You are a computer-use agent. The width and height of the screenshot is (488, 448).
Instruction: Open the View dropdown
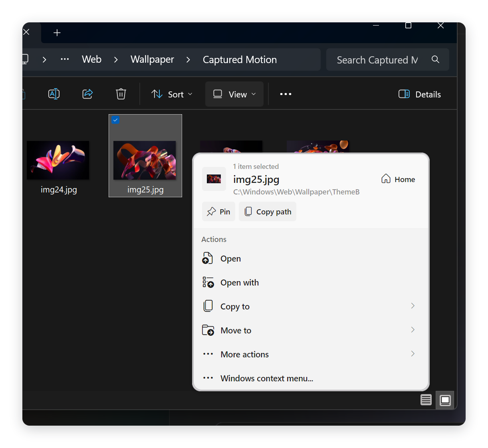pos(234,94)
